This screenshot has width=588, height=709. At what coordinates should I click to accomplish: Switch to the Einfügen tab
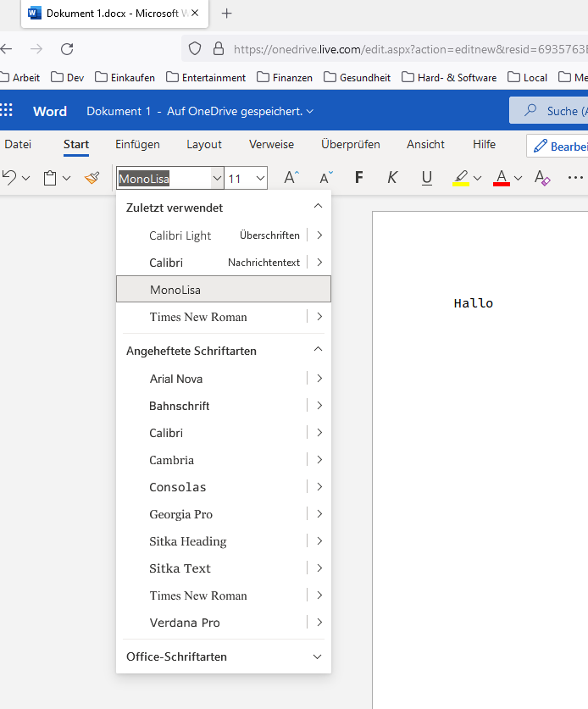click(137, 144)
